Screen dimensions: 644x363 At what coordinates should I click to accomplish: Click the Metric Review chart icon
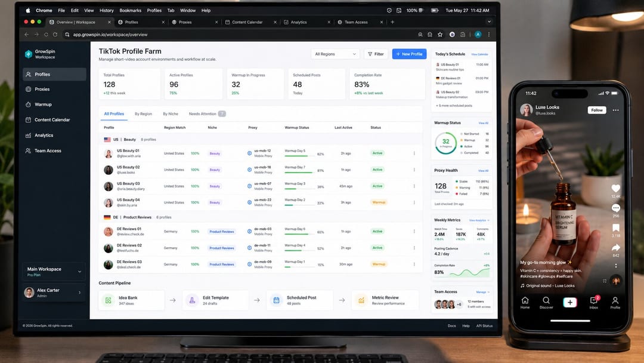click(361, 300)
